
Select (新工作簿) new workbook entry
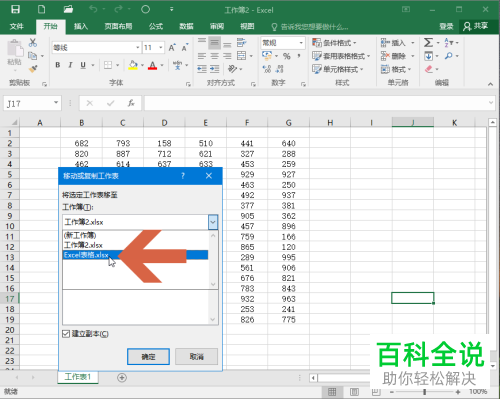coord(135,235)
